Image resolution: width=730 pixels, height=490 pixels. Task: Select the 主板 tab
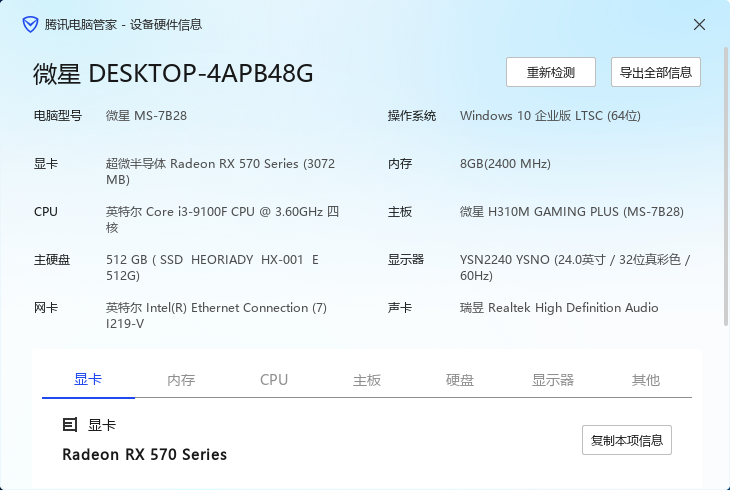click(x=367, y=380)
